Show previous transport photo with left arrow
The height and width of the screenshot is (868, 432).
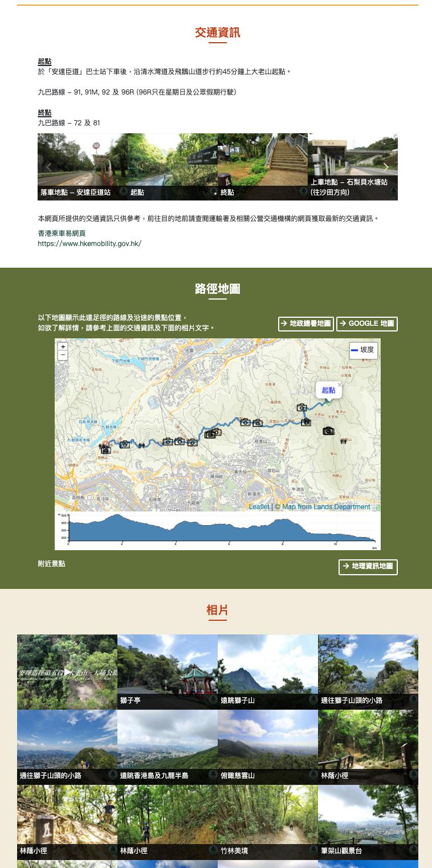48,167
